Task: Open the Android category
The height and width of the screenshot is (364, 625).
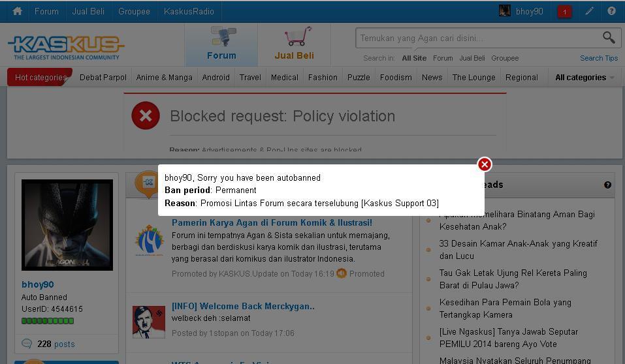Action: pyautogui.click(x=216, y=77)
